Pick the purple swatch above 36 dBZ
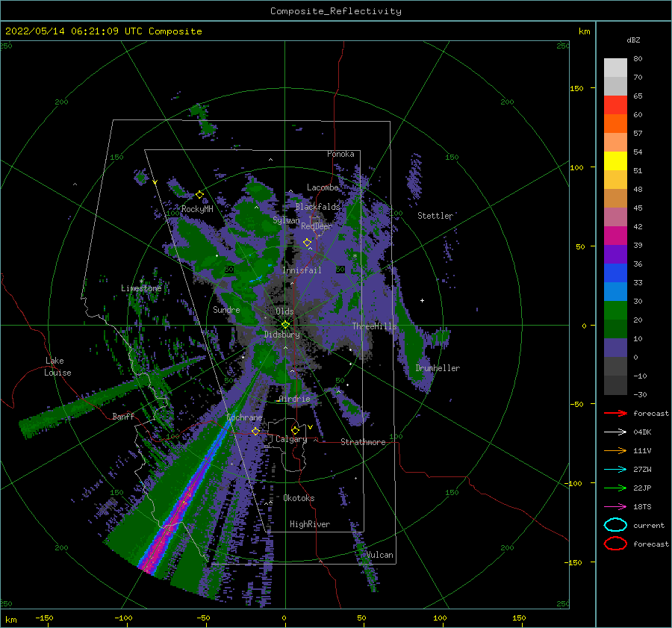 click(x=615, y=254)
